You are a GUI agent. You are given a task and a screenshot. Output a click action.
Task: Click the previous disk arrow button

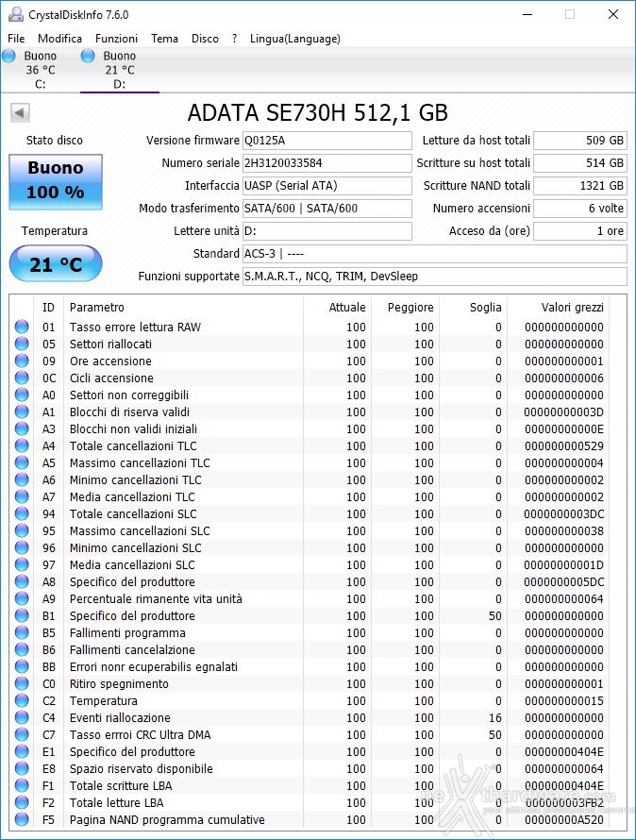pos(20,112)
